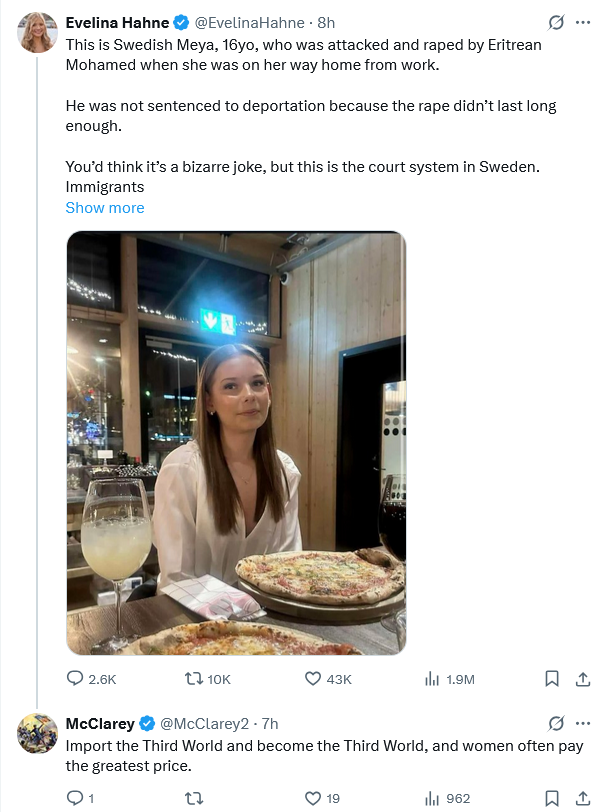Open Grok icon on Evelina's post

(556, 23)
